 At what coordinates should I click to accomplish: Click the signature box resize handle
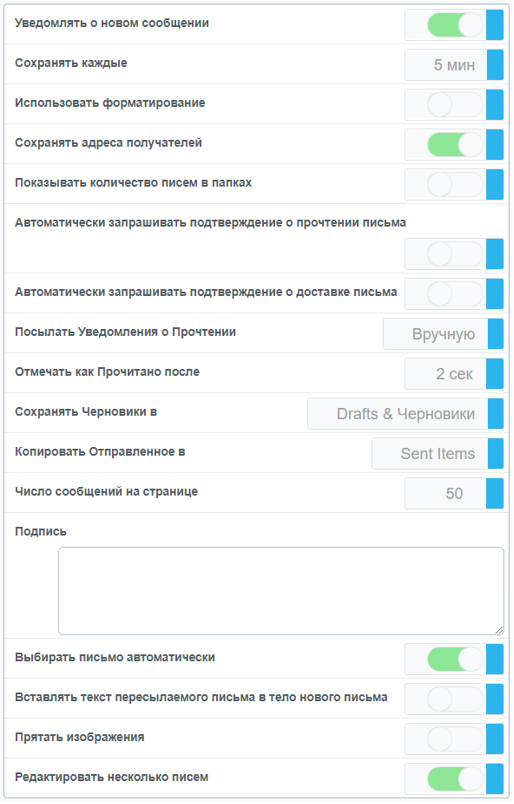pyautogui.click(x=499, y=631)
